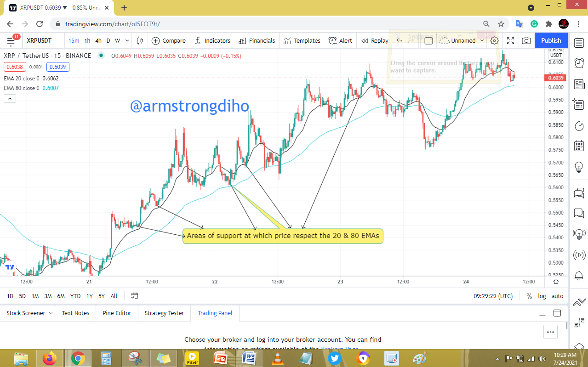Open the candlestick chart style selector
This screenshot has width=588, height=367.
(x=141, y=40)
